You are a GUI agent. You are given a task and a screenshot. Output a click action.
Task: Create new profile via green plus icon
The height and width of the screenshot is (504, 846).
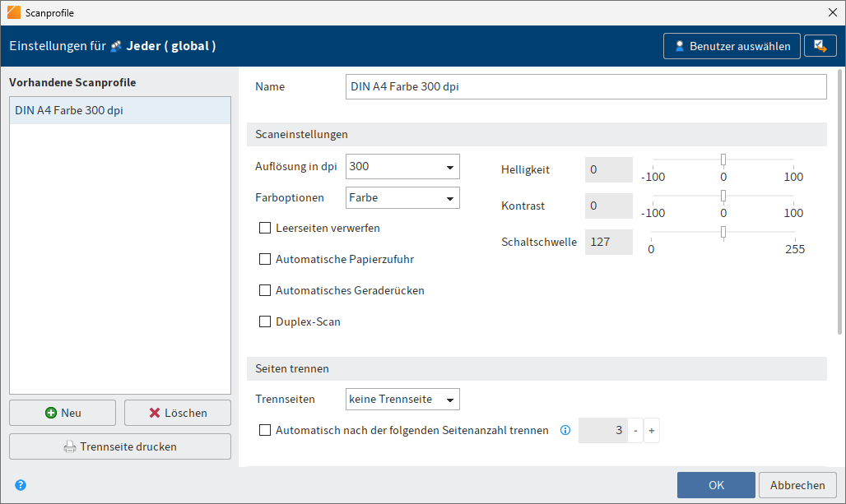pos(51,412)
